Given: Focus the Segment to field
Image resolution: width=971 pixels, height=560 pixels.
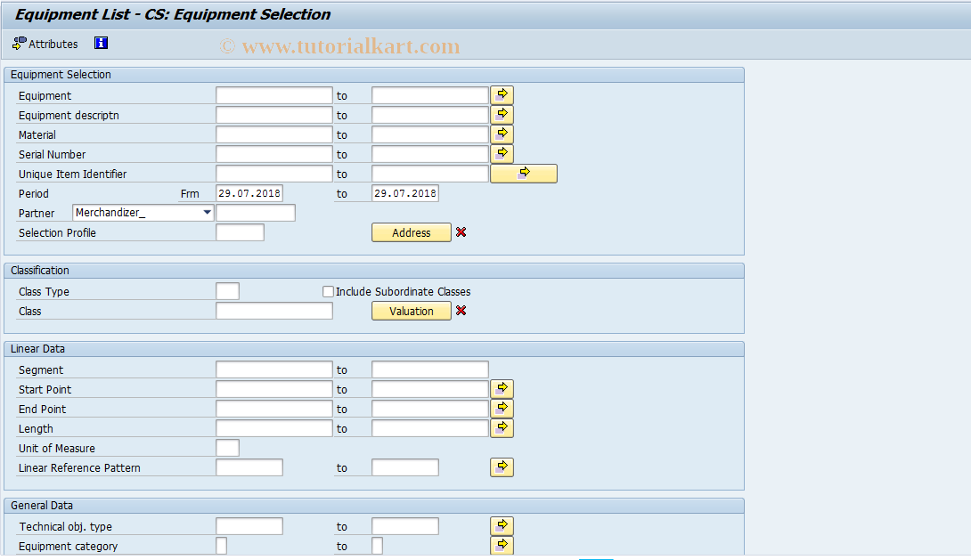Looking at the screenshot, I should [x=430, y=369].
